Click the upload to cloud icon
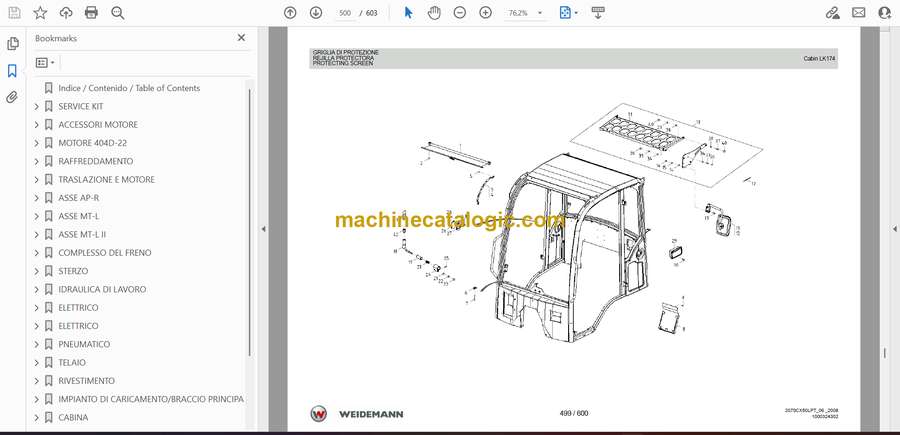 [x=66, y=13]
